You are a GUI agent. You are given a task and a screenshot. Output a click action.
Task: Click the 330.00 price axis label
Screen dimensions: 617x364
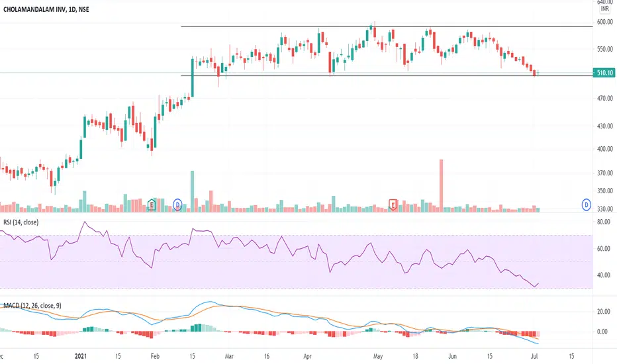coord(605,209)
